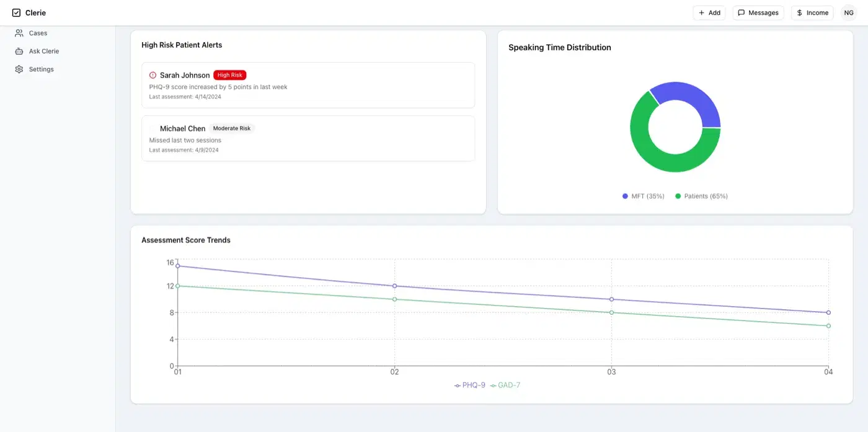Open the Michael Chen alert card
The image size is (868, 432).
pos(308,138)
